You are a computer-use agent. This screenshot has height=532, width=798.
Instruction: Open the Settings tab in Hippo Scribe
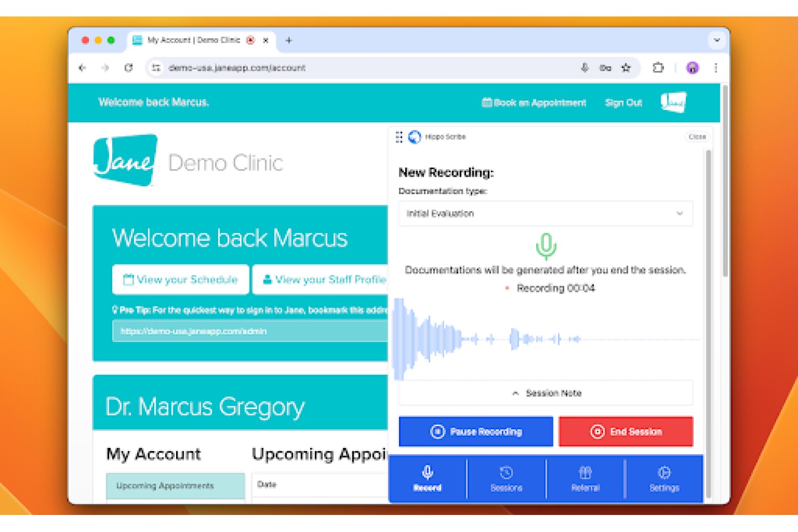[664, 478]
